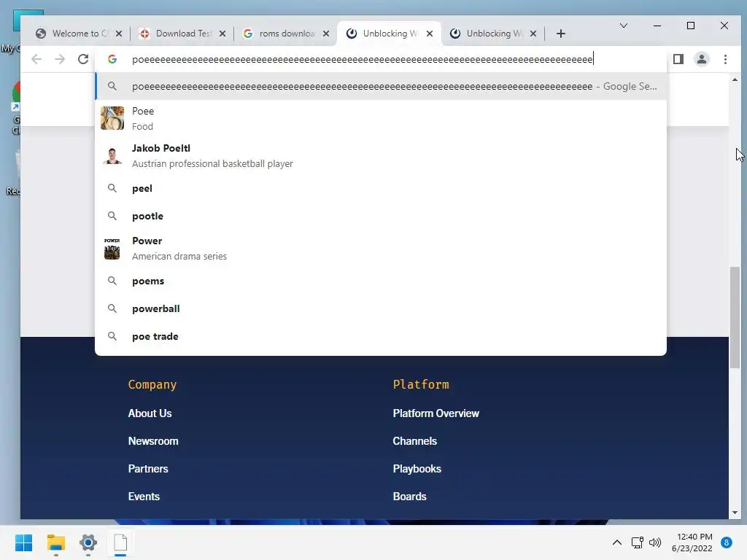Click the blank document taskbar icon

[x=120, y=542]
